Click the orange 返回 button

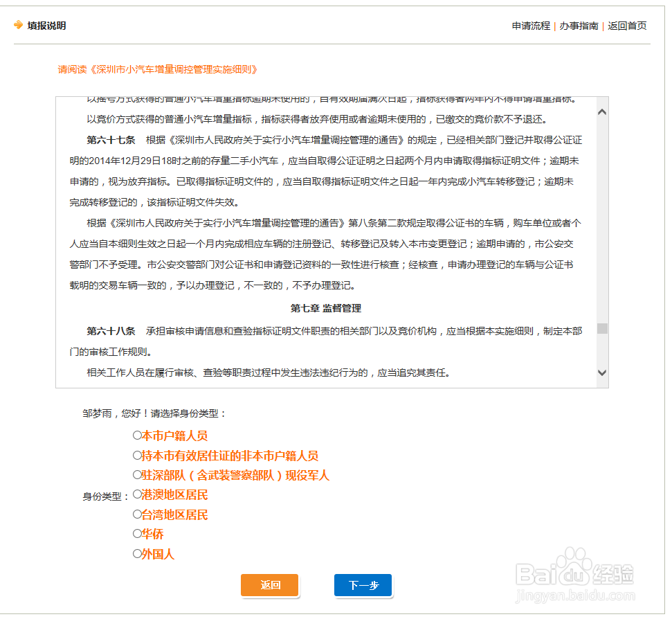click(x=269, y=585)
